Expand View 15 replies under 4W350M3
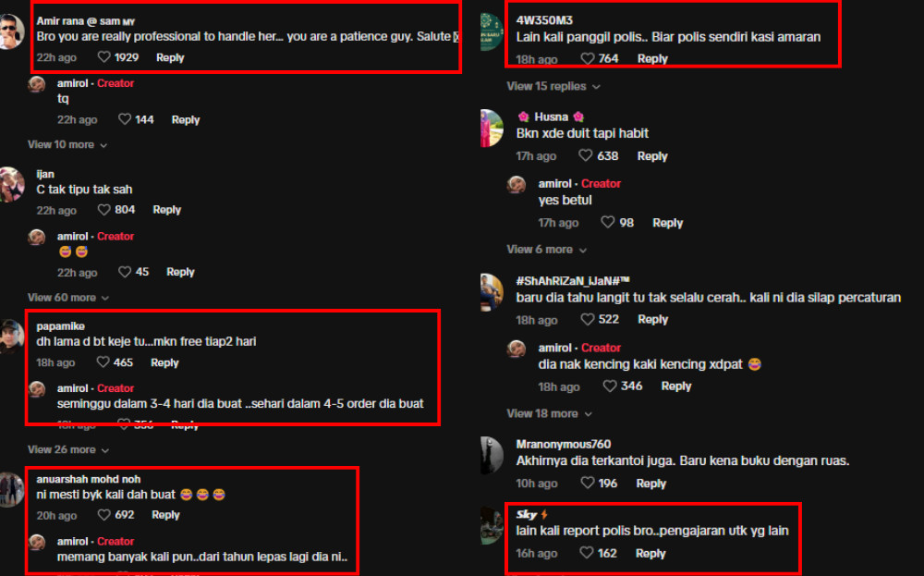This screenshot has width=924, height=576. pyautogui.click(x=553, y=86)
